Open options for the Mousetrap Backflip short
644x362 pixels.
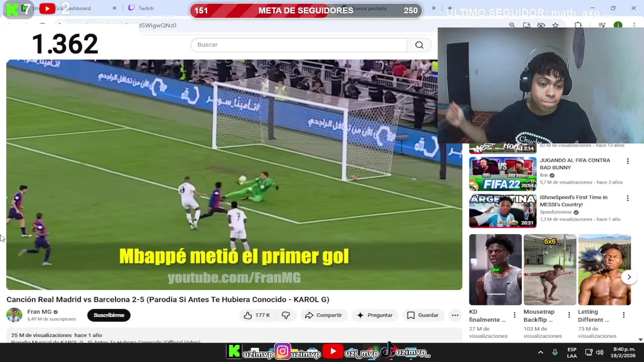(569, 315)
